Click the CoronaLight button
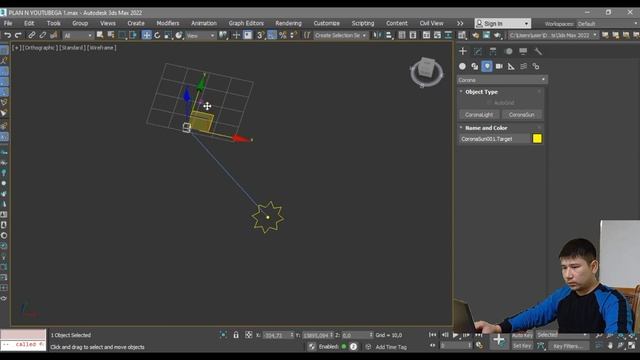 pyautogui.click(x=479, y=115)
